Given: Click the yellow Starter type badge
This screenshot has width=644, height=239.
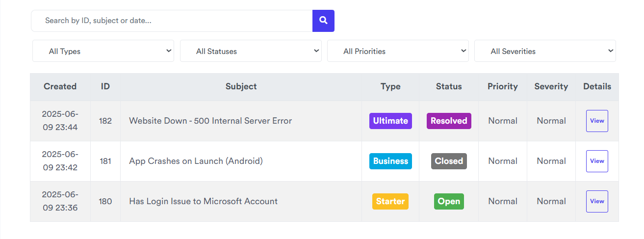Looking at the screenshot, I should (390, 201).
